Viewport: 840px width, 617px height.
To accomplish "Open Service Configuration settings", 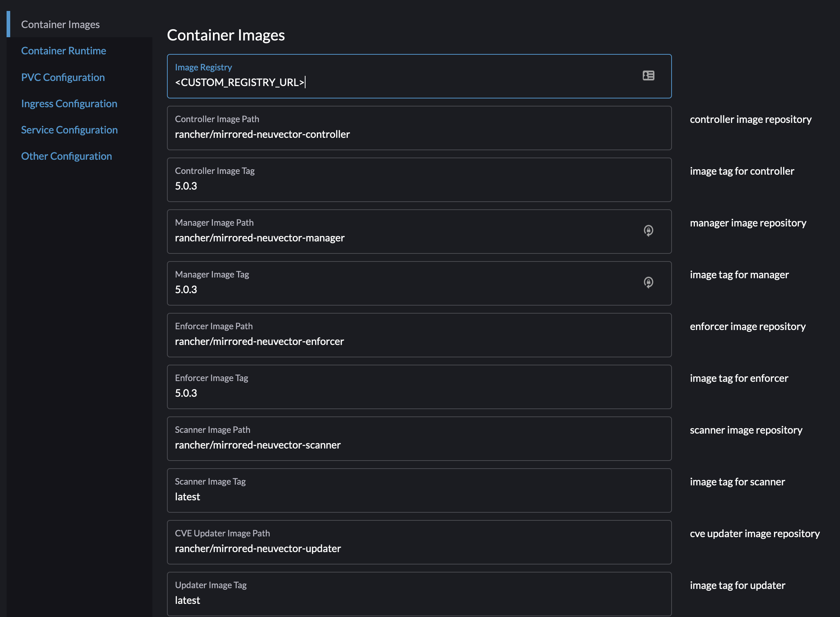I will coord(69,129).
